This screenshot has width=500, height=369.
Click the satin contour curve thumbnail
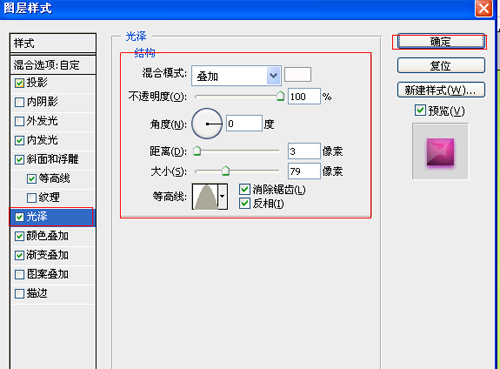205,196
